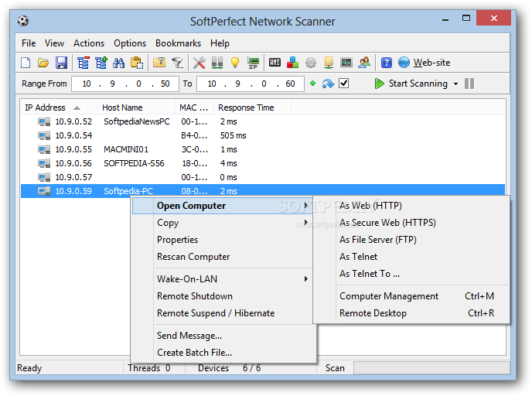Image resolution: width=532 pixels, height=396 pixels.
Task: Expand all nodes tree icon with plus
Action: coord(101,63)
